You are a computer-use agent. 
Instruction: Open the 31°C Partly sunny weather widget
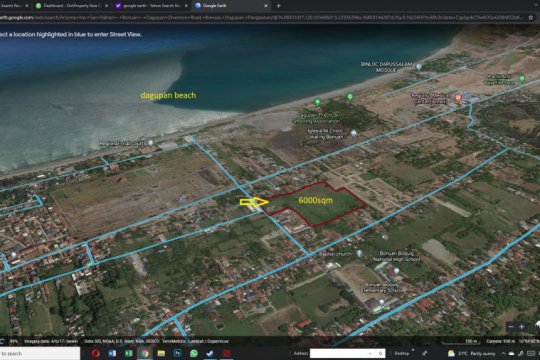(x=471, y=353)
